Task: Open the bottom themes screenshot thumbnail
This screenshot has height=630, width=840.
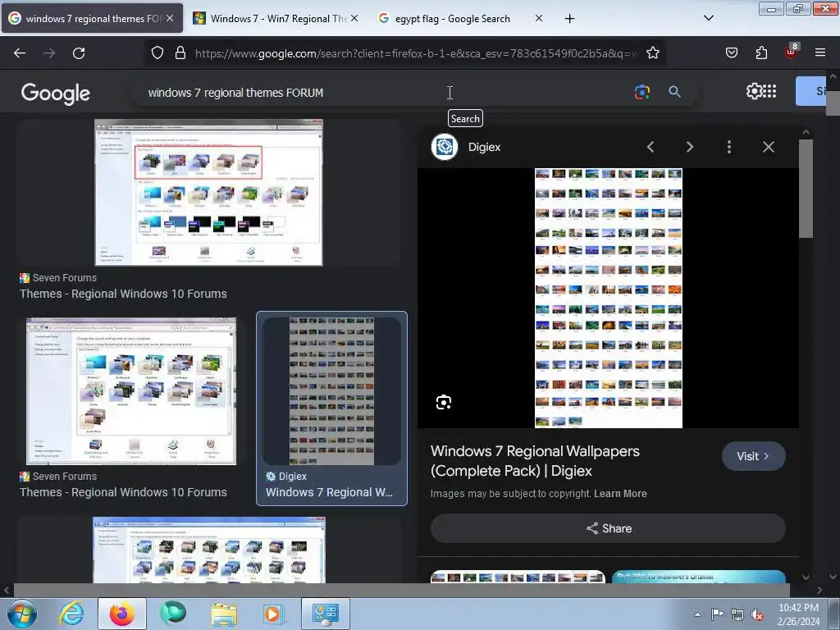Action: (209, 550)
